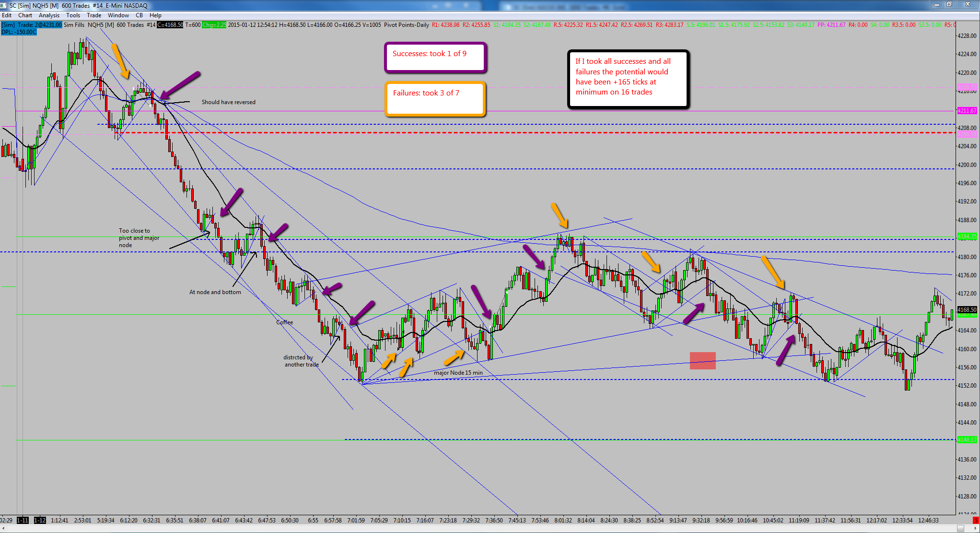Click the 8:01:32 time axis label
The height and width of the screenshot is (533, 980).
click(x=563, y=521)
